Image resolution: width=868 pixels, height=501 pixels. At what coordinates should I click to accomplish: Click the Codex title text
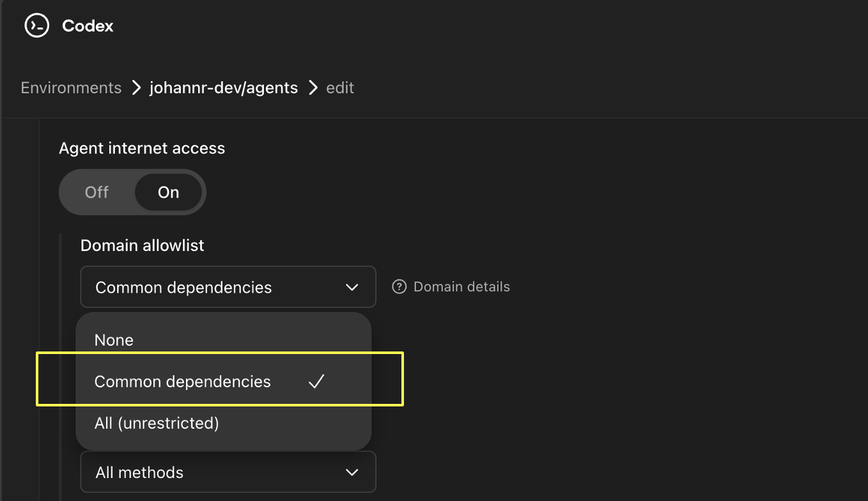[x=88, y=26]
